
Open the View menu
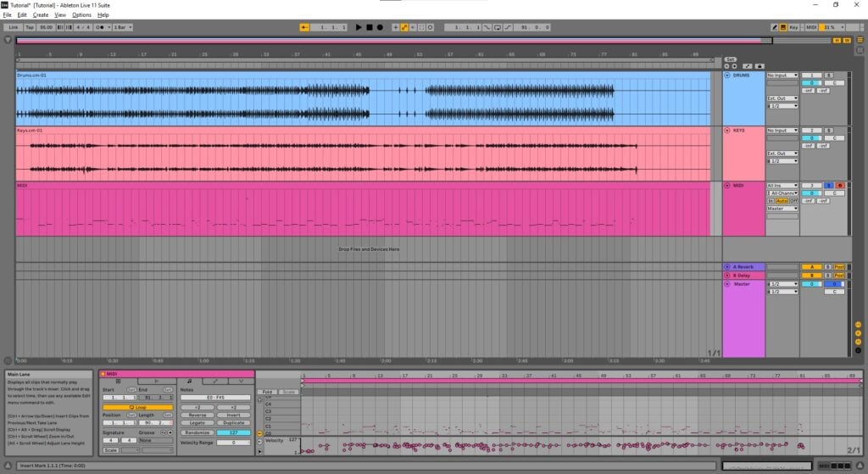click(x=60, y=15)
